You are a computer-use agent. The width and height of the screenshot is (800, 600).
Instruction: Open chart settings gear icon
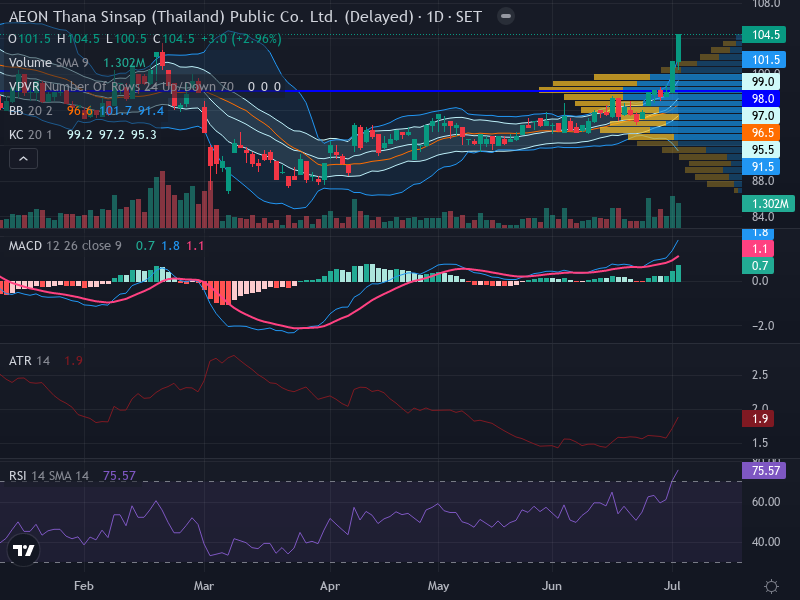tap(771, 586)
